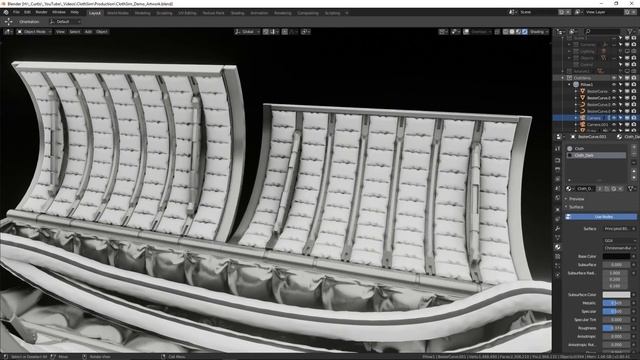Open the Render menu
The width and height of the screenshot is (640, 360).
click(x=41, y=13)
